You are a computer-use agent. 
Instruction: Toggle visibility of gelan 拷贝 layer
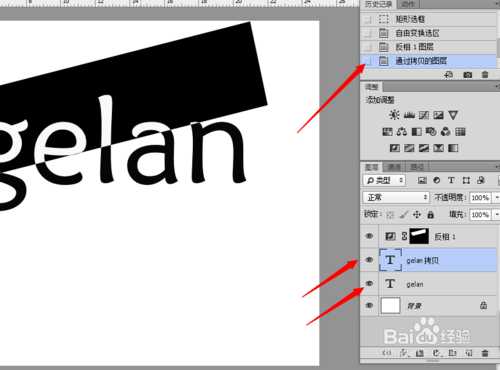[x=369, y=260]
